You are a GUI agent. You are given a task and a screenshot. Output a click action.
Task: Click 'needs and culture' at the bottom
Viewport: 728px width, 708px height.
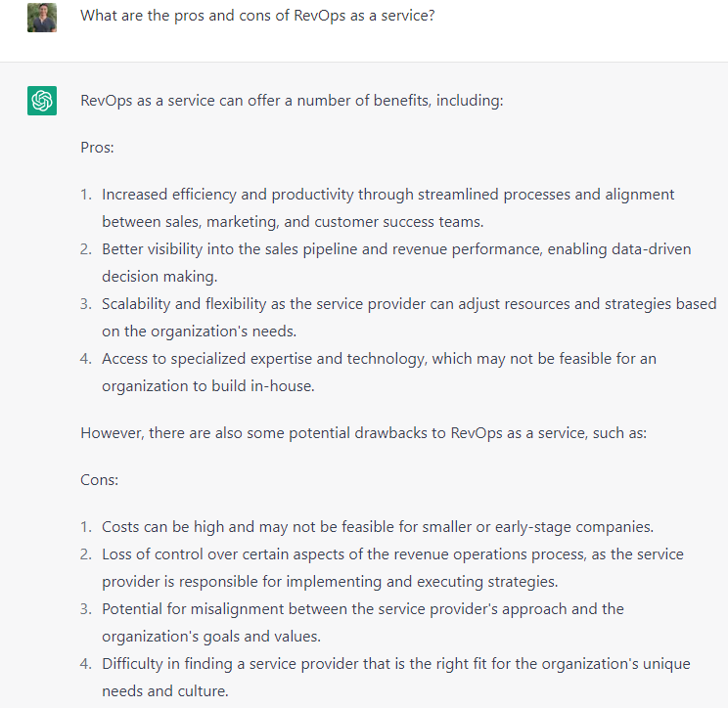pos(164,691)
